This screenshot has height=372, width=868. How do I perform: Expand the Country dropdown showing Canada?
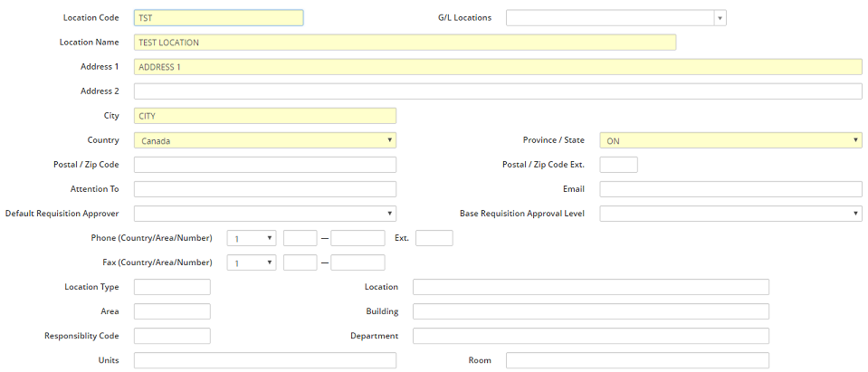264,140
